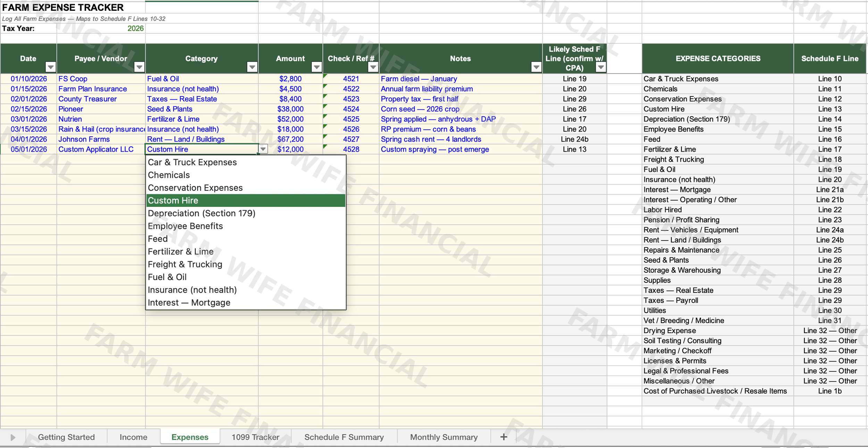Select the $38,000 amount cell
Screen dimensions: 868x448
click(x=291, y=109)
